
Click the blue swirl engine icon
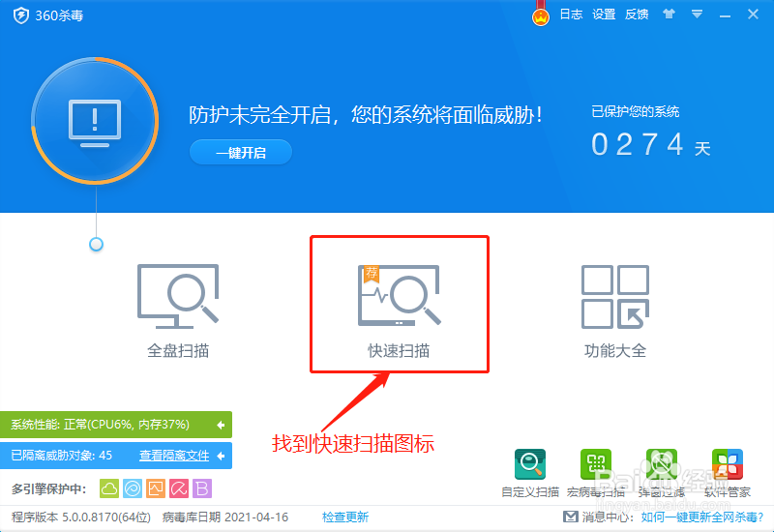coord(133,488)
